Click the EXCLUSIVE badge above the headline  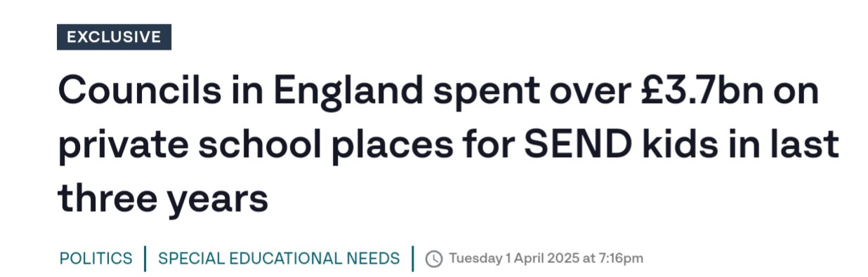114,37
